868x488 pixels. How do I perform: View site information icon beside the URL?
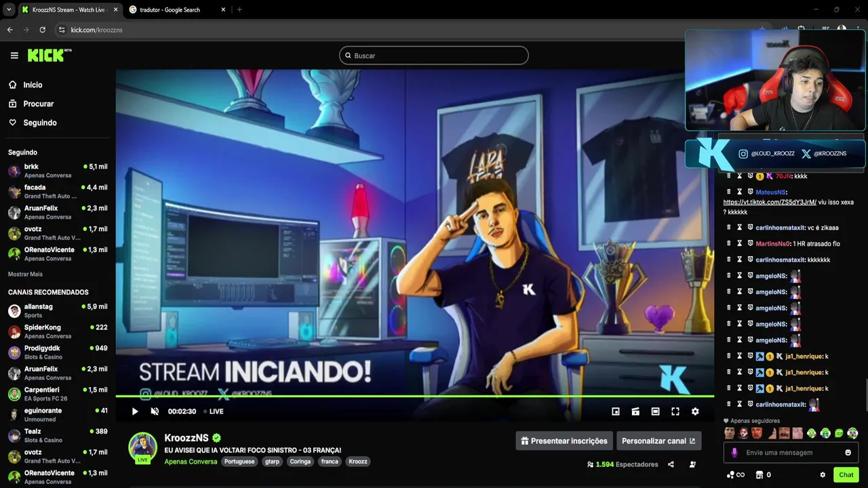click(x=62, y=30)
